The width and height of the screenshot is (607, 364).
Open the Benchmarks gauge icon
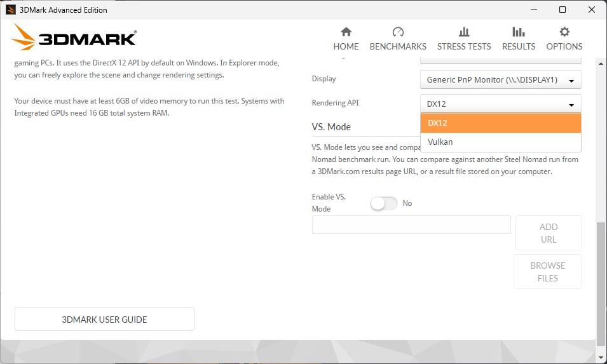pyautogui.click(x=398, y=32)
